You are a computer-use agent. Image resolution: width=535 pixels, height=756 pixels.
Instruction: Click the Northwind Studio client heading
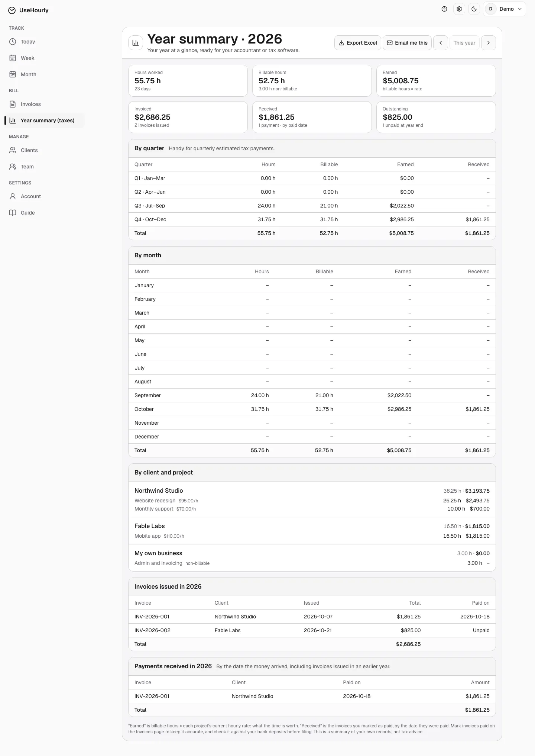tap(159, 490)
